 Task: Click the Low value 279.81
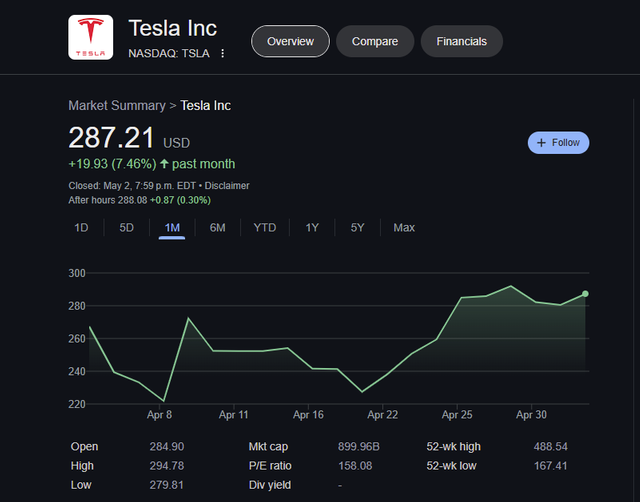click(x=167, y=485)
